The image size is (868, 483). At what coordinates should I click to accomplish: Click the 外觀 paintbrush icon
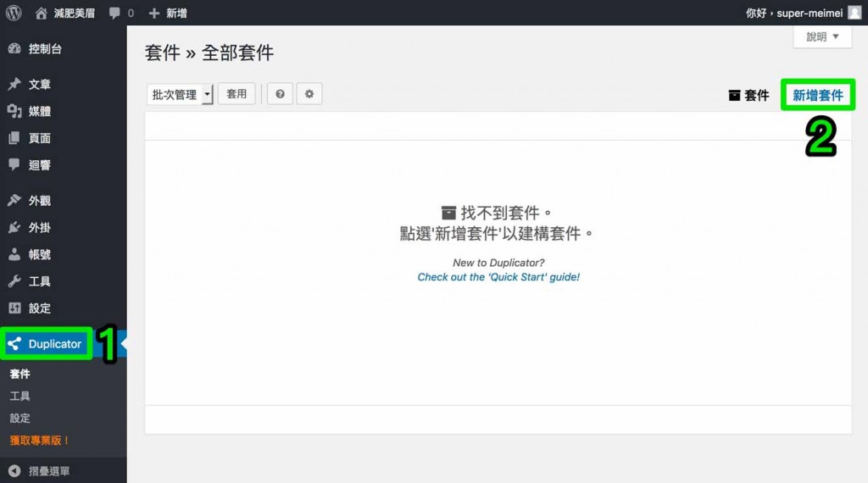click(14, 200)
